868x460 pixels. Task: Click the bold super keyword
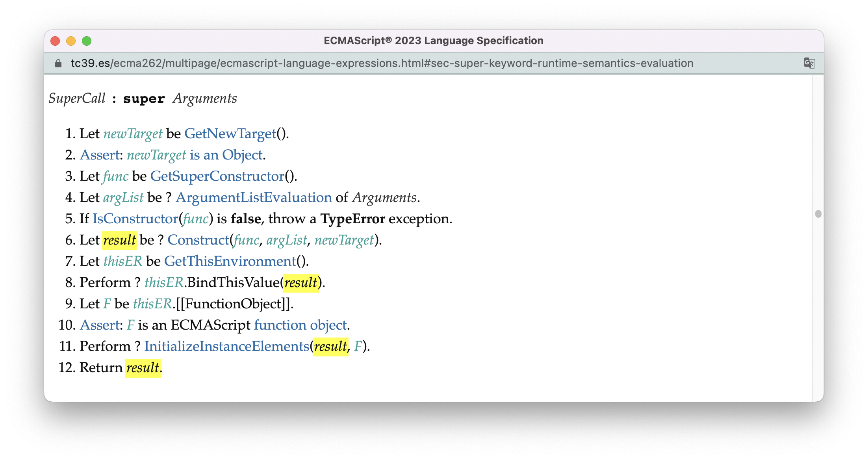[144, 98]
